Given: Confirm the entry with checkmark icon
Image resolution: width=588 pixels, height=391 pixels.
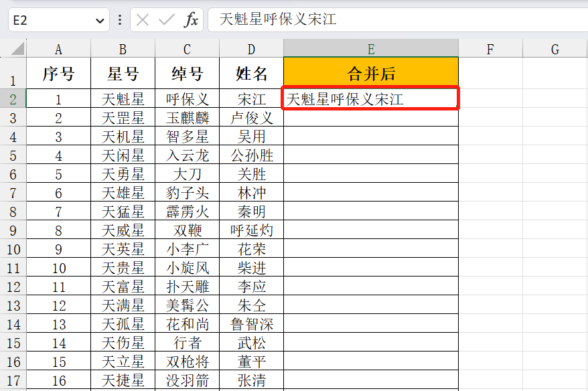Looking at the screenshot, I should [x=167, y=19].
